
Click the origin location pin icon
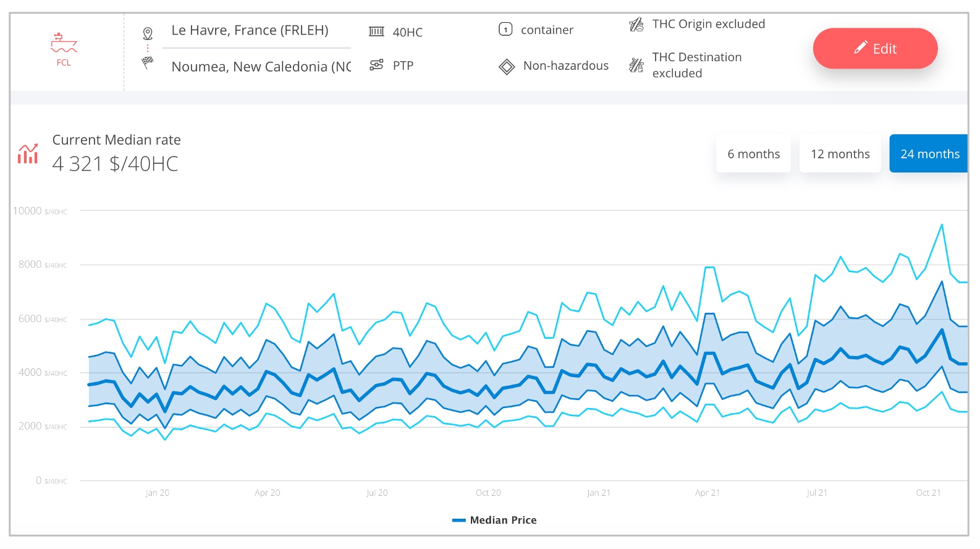point(148,33)
